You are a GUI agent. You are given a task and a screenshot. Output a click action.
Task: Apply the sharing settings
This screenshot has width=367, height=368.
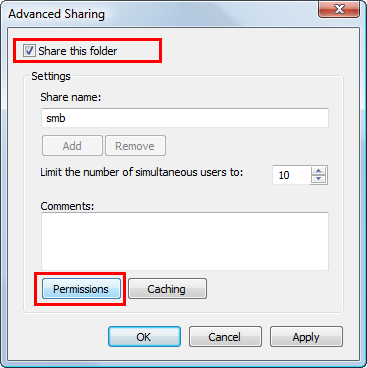click(306, 337)
